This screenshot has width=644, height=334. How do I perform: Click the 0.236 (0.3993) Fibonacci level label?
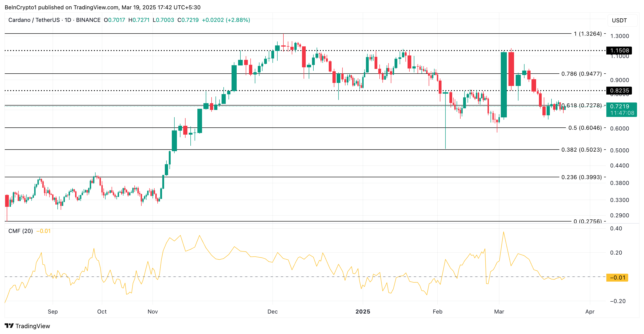click(581, 177)
